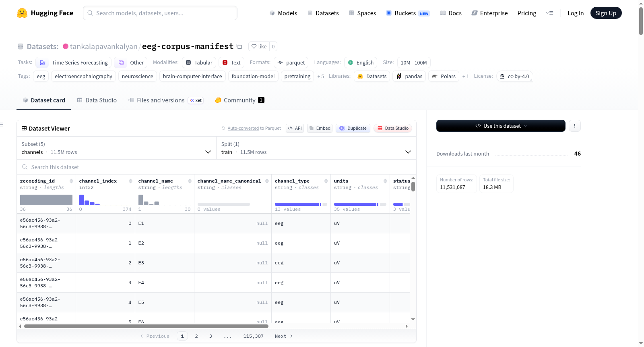Image resolution: width=644 pixels, height=347 pixels.
Task: Open the more navigation menu icon
Action: point(549,13)
